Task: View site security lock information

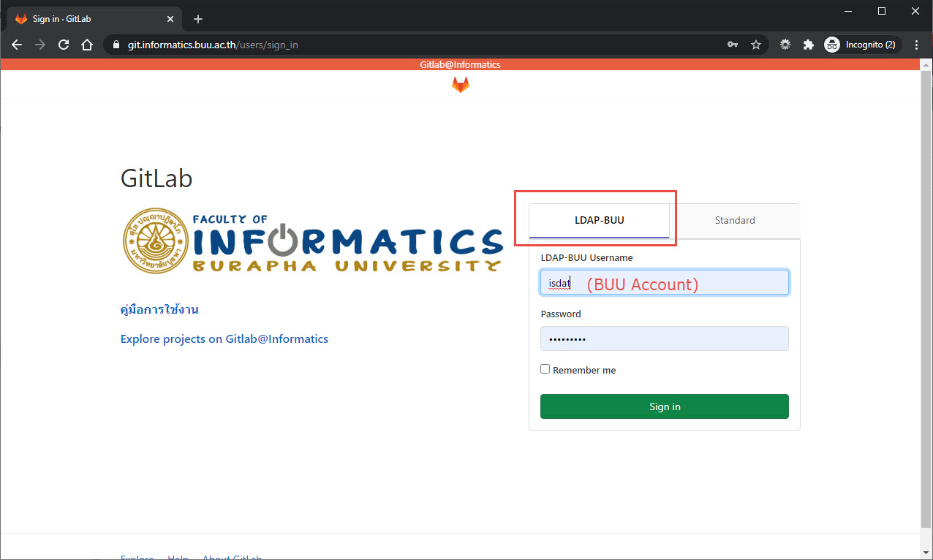Action: (x=116, y=45)
